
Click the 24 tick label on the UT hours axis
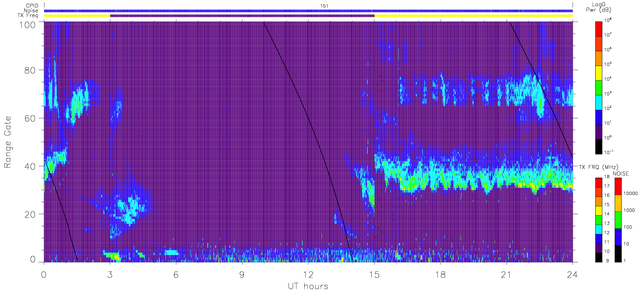pyautogui.click(x=572, y=274)
